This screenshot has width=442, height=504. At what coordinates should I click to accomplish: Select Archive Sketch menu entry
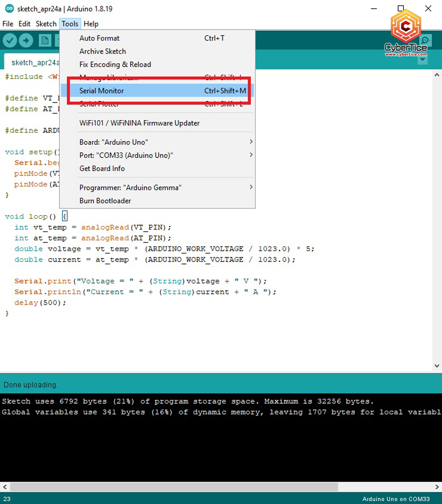pyautogui.click(x=157, y=51)
